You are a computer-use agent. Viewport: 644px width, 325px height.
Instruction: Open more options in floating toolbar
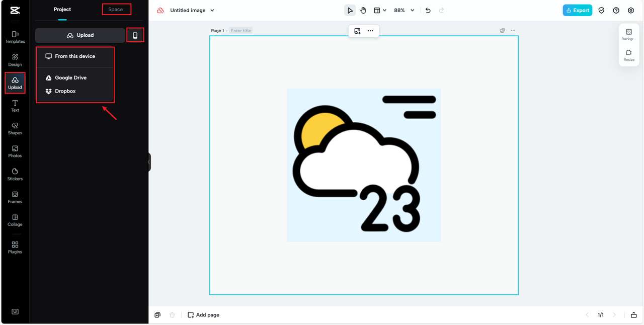pos(370,31)
